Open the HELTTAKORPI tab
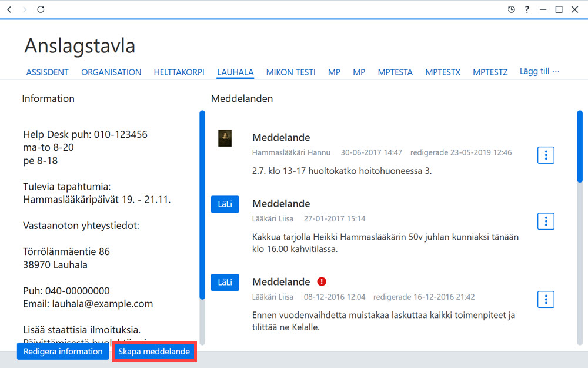Screen dimensions: 588x368 pos(179,72)
